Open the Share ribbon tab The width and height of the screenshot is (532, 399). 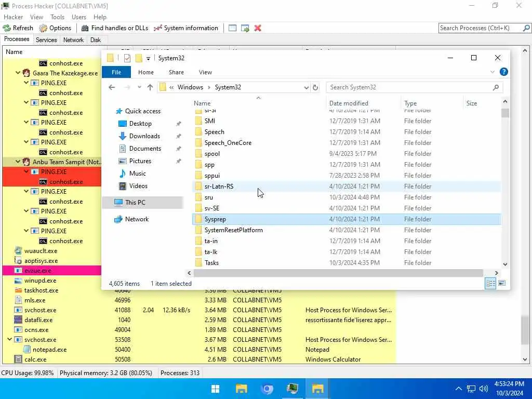tap(176, 72)
